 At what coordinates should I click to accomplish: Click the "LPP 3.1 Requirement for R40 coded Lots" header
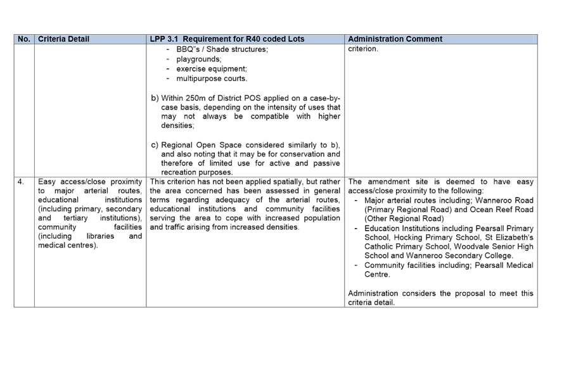tap(227, 39)
